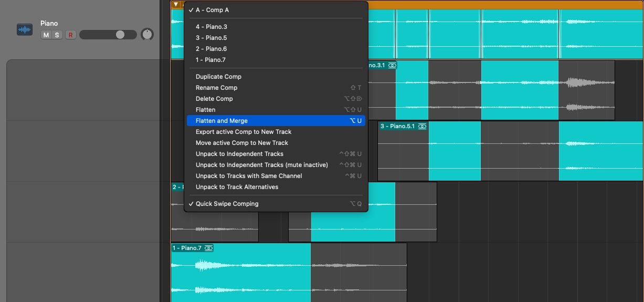This screenshot has width=644, height=302.
Task: Click the Piano track audio waveform icon
Action: pos(25,30)
